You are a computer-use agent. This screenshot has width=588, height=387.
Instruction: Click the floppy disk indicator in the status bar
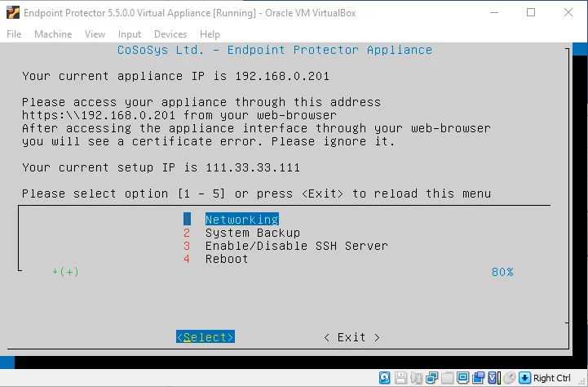point(401,378)
